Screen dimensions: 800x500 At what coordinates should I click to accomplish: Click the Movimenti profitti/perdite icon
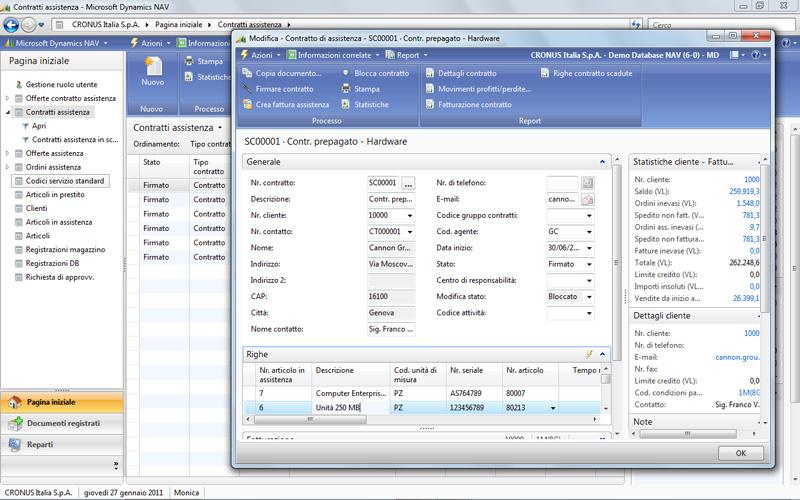coord(430,89)
